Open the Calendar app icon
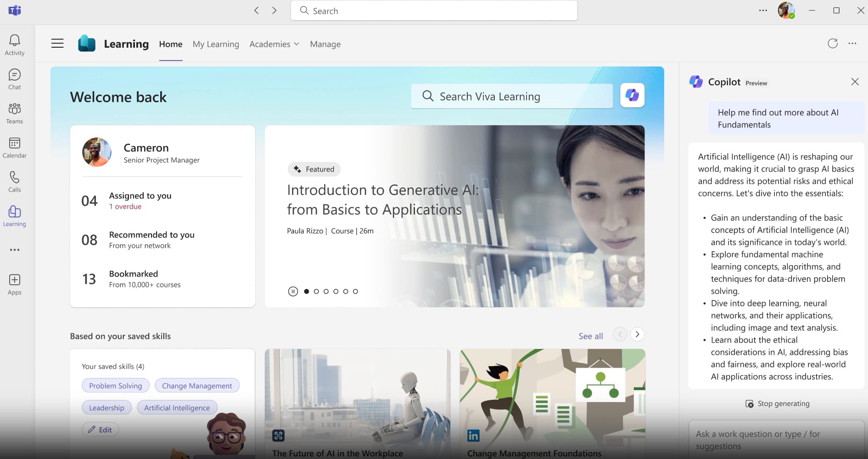Image resolution: width=868 pixels, height=459 pixels. click(x=15, y=148)
